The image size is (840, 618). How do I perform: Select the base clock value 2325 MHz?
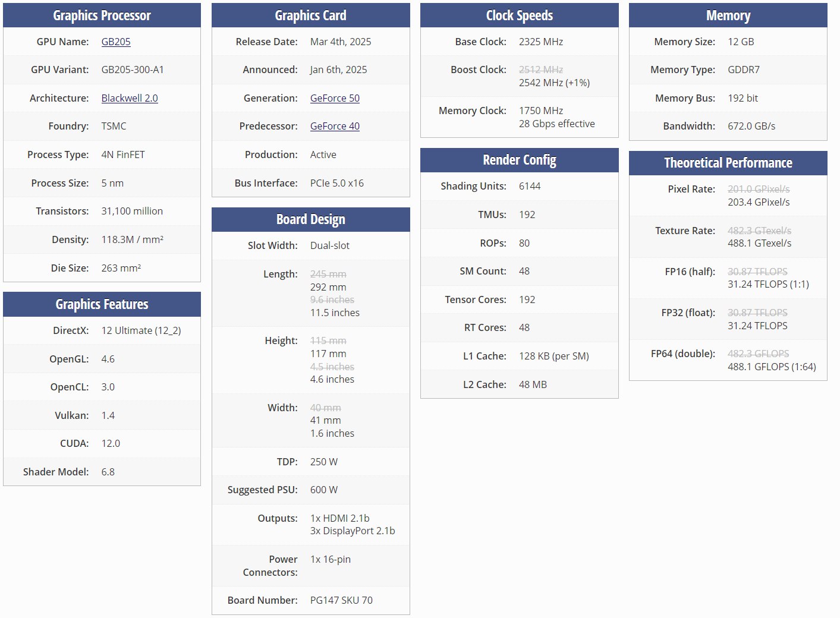[541, 42]
